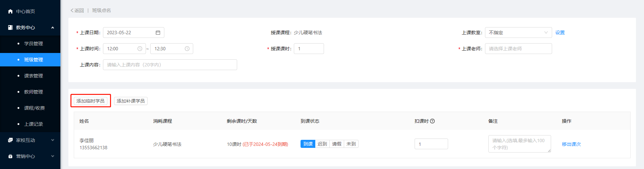Click the 添加临时学员 button

coord(91,101)
